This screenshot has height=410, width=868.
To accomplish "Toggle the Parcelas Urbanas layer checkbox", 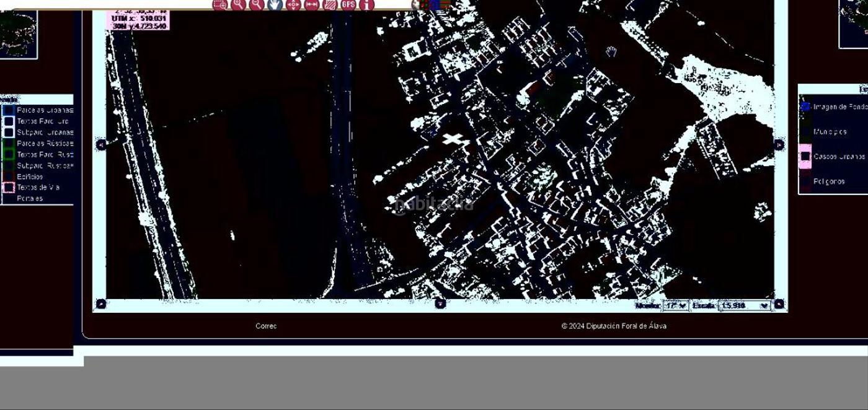I will [x=9, y=110].
